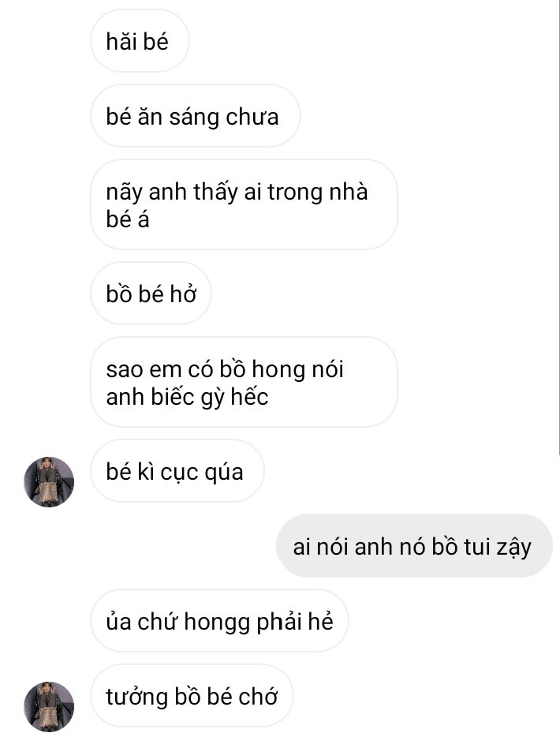Screen dimensions: 560x733
Task: Select the 'hãi bé' message bubble
Action: (x=140, y=41)
